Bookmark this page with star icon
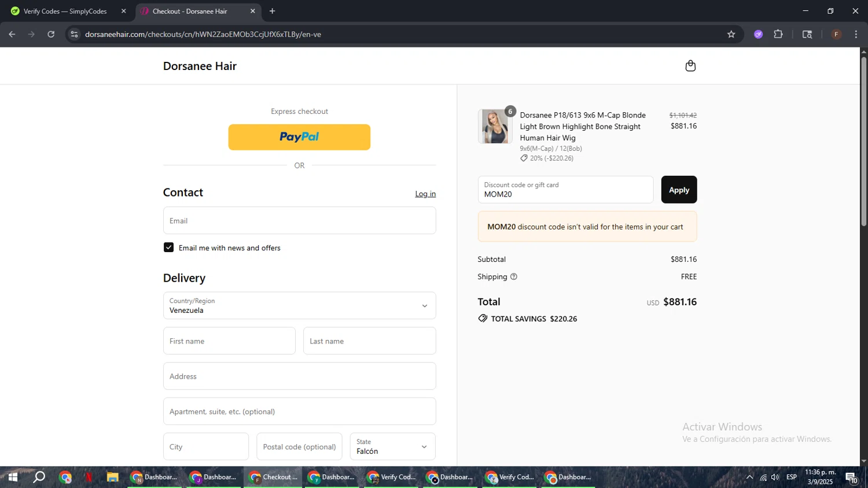 (731, 34)
